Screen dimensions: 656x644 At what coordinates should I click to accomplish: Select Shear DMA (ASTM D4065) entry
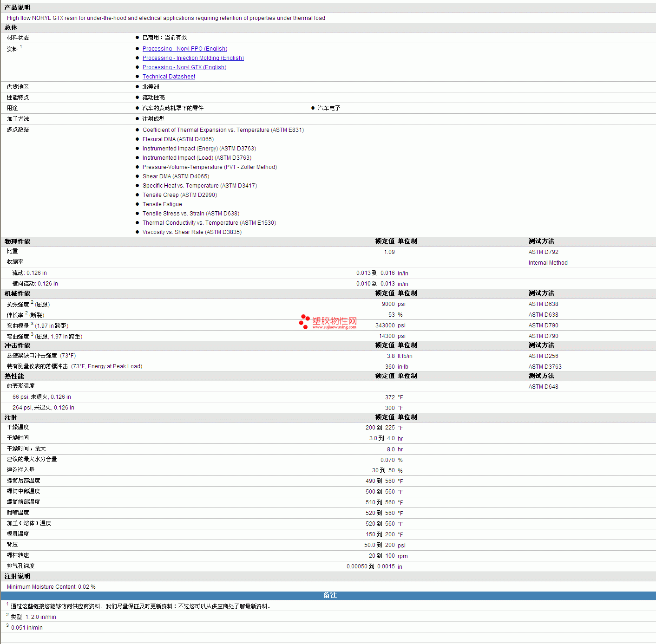click(x=176, y=176)
